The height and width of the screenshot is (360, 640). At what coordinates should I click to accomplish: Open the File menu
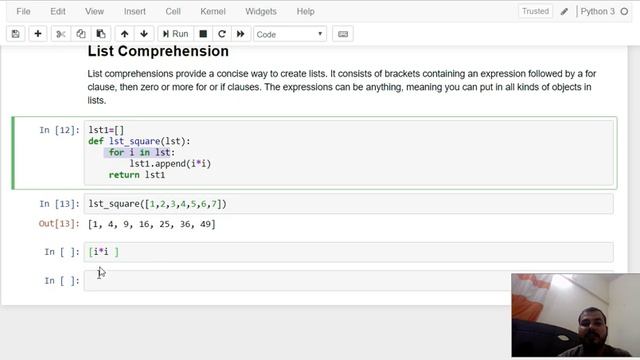(23, 11)
